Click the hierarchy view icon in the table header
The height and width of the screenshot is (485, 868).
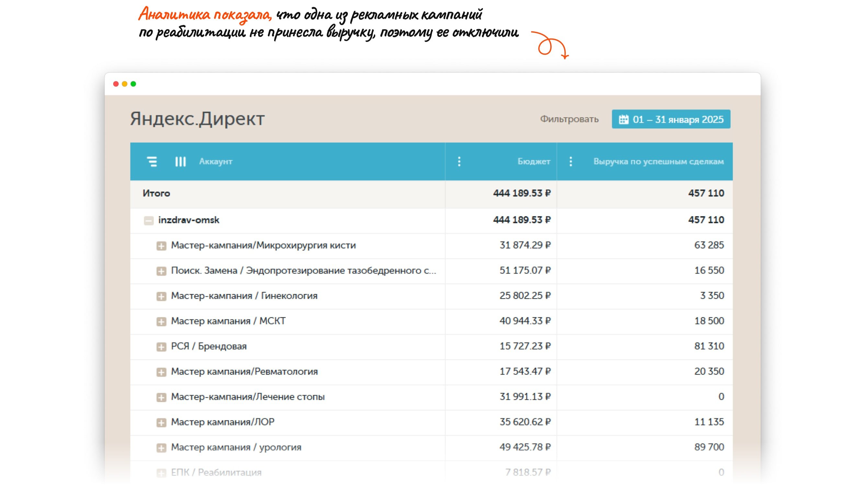tap(152, 162)
